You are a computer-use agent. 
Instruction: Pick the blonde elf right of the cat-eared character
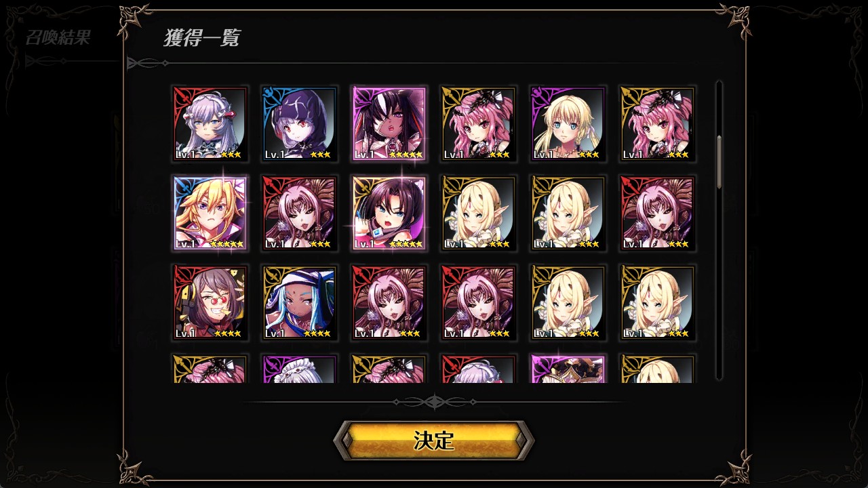point(479,213)
